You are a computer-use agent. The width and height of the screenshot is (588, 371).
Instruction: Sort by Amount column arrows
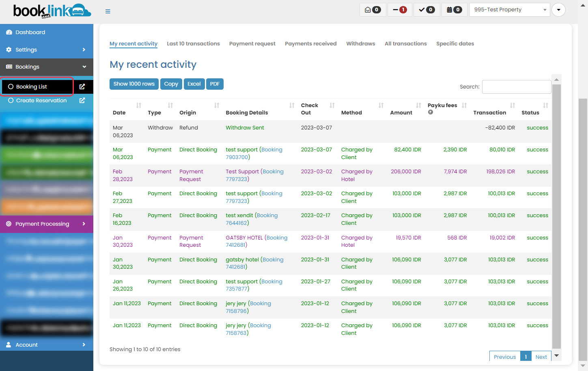point(419,106)
